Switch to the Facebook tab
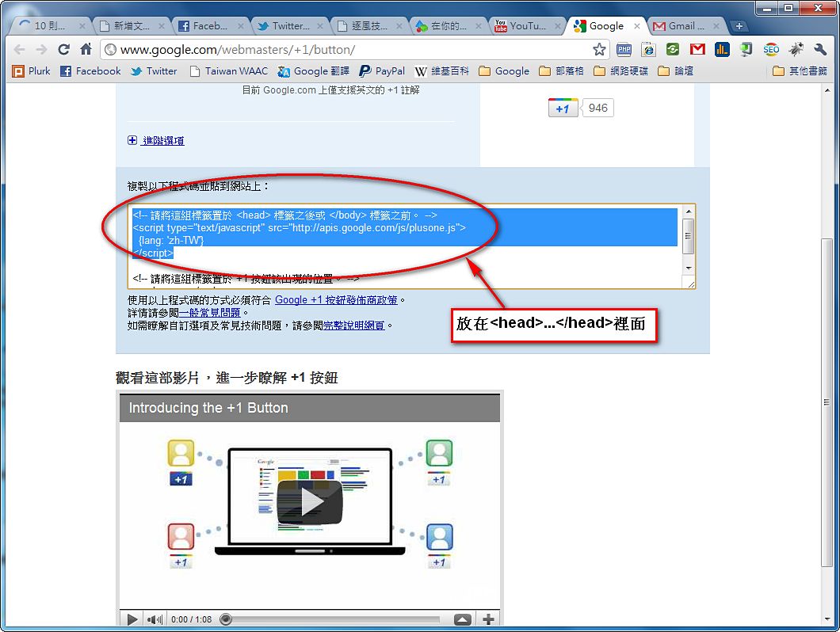The width and height of the screenshot is (840, 632). click(x=210, y=25)
